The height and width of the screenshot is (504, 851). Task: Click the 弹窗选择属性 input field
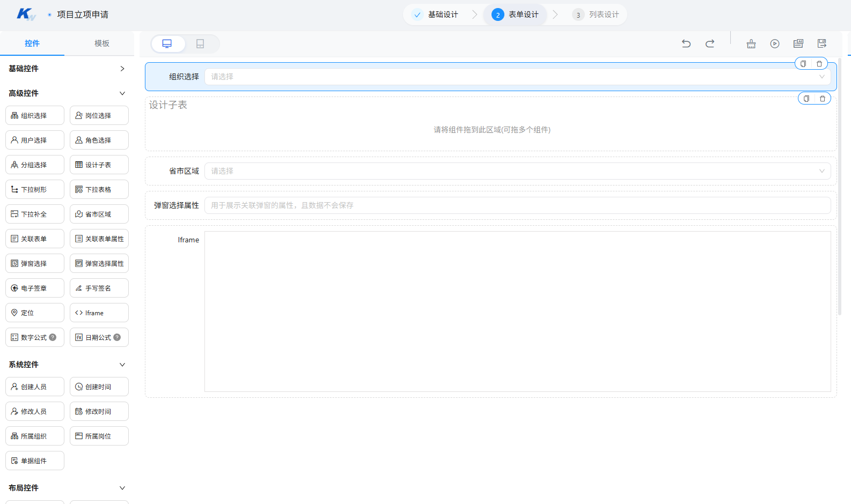point(517,205)
